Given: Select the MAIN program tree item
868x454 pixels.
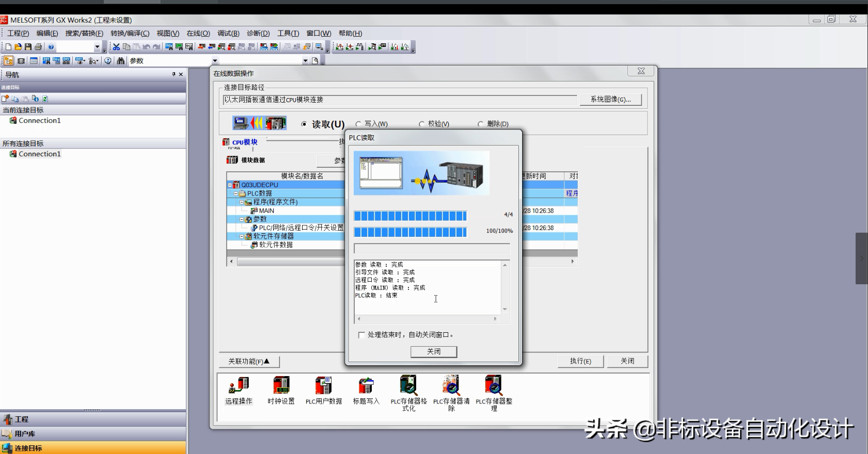Looking at the screenshot, I should pyautogui.click(x=262, y=210).
